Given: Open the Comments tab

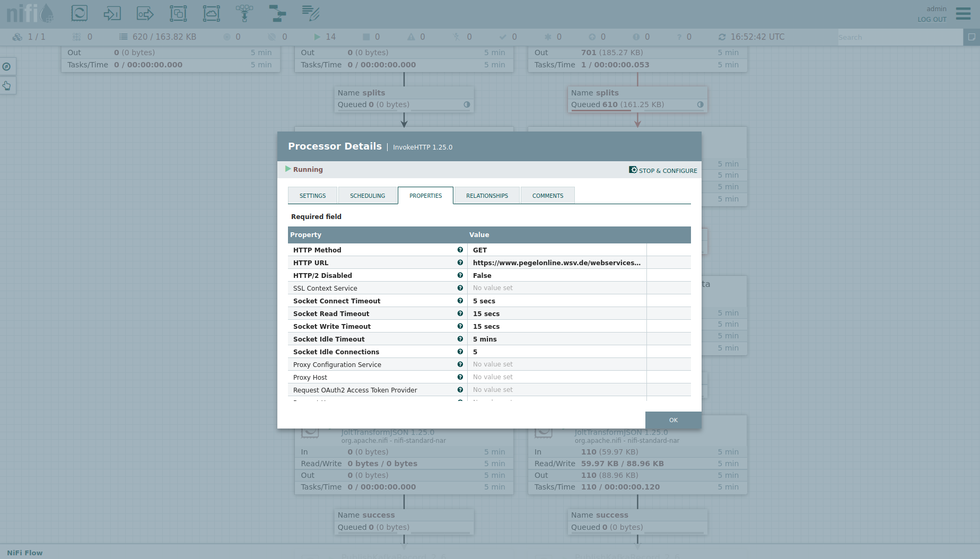Looking at the screenshot, I should pyautogui.click(x=548, y=196).
